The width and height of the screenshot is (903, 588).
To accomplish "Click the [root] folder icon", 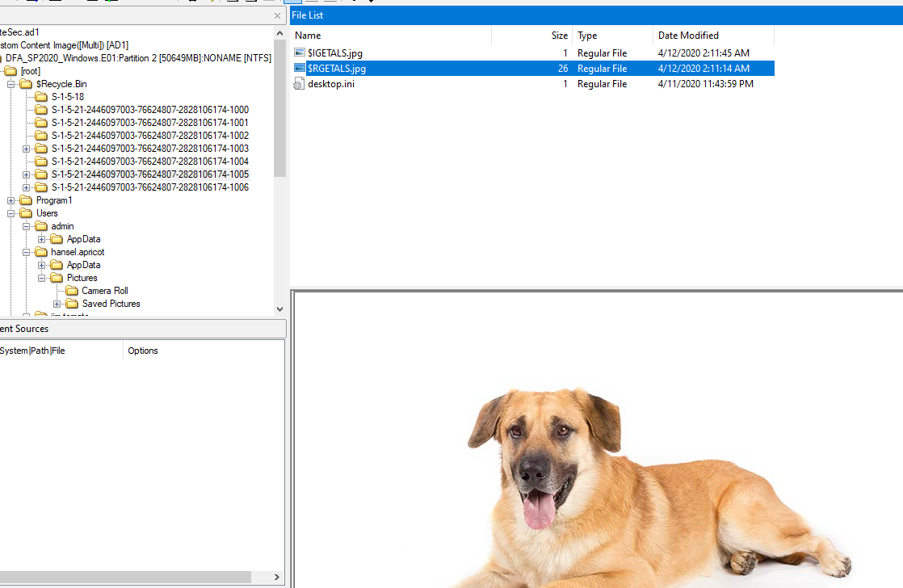I will [x=11, y=71].
